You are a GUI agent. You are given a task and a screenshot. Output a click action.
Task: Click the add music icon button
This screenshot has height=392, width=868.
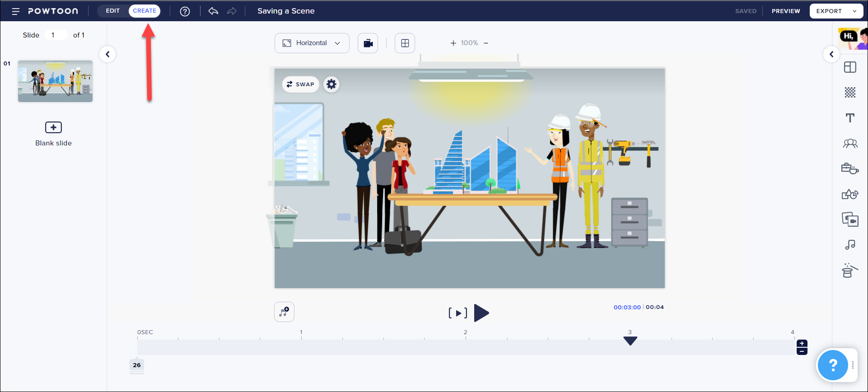pos(284,312)
